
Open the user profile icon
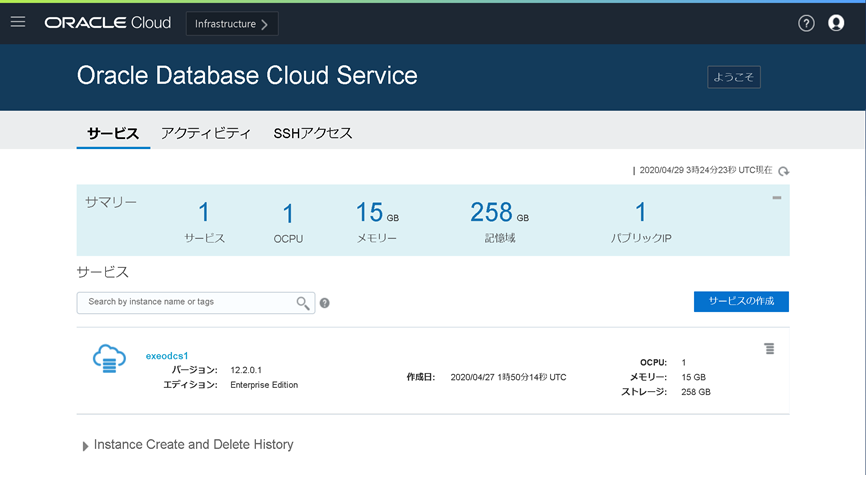836,23
